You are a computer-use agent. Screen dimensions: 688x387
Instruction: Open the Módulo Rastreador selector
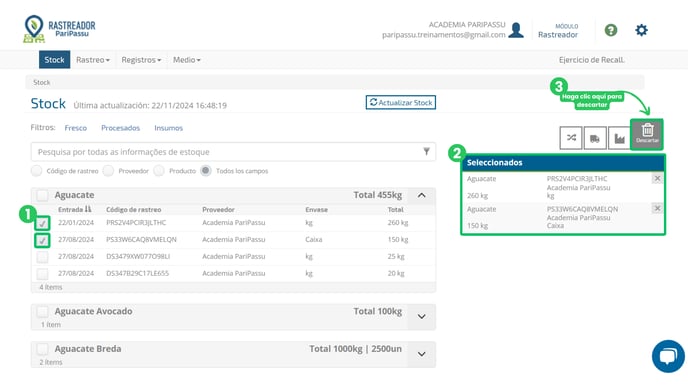point(558,31)
